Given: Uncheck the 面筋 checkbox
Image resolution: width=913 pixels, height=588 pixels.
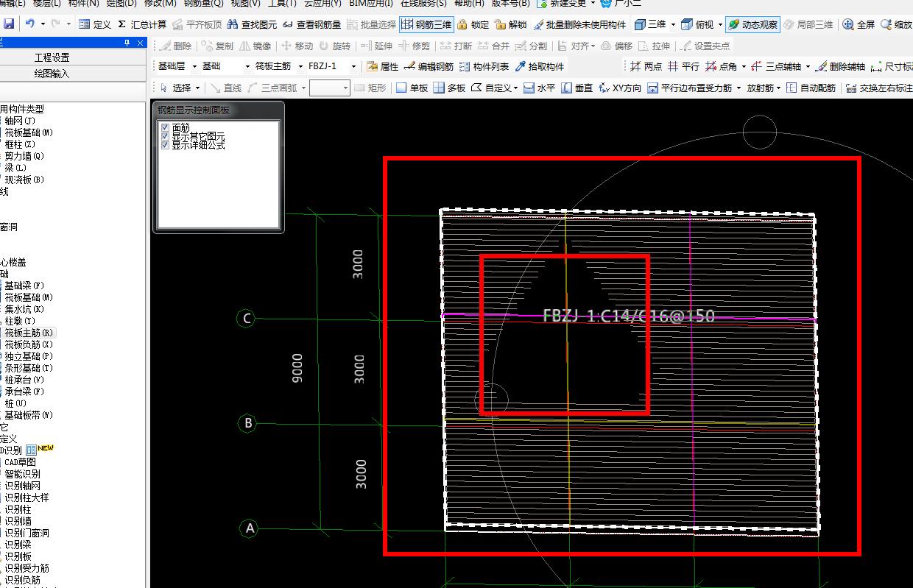Looking at the screenshot, I should coord(165,127).
